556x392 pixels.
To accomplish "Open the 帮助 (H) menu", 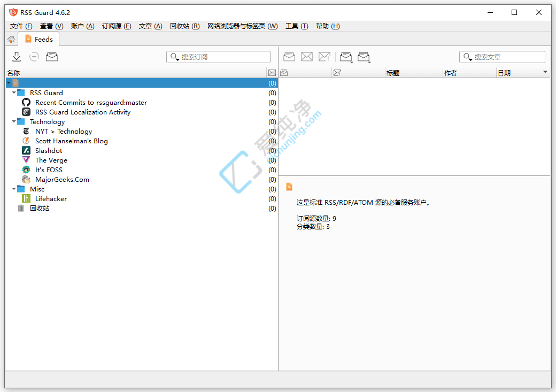I will (328, 26).
